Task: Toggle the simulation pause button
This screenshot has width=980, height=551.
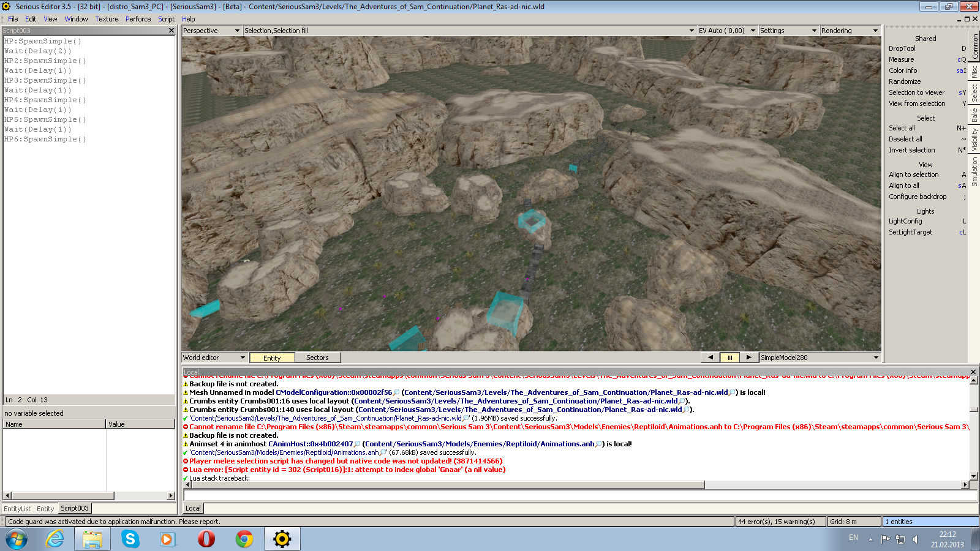Action: pyautogui.click(x=729, y=358)
